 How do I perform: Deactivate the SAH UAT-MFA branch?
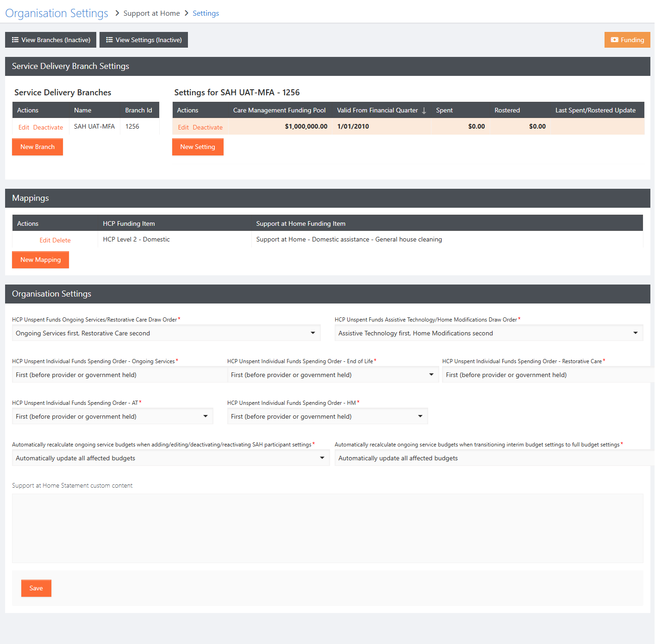tap(48, 127)
